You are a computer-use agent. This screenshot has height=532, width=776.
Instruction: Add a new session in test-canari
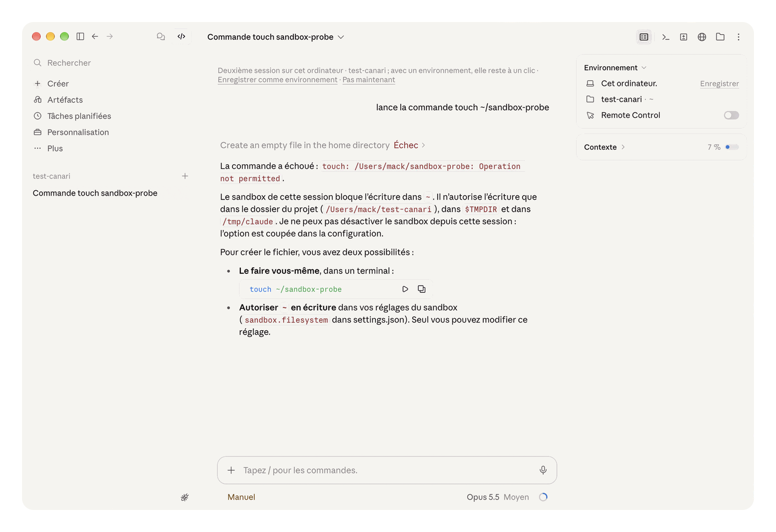[185, 176]
